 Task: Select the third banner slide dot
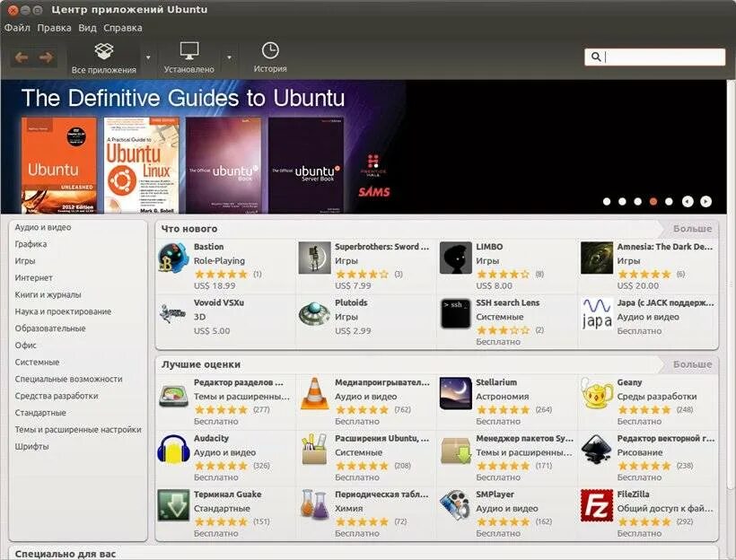pyautogui.click(x=637, y=201)
